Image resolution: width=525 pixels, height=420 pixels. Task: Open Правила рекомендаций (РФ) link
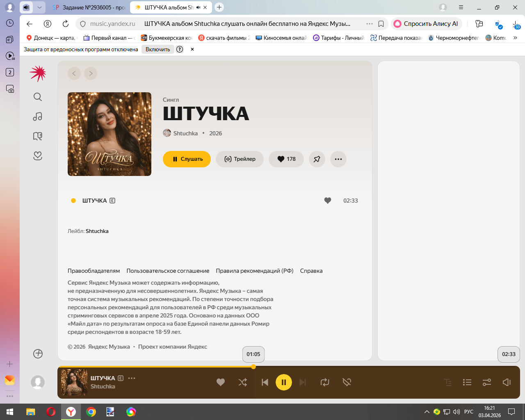click(255, 271)
